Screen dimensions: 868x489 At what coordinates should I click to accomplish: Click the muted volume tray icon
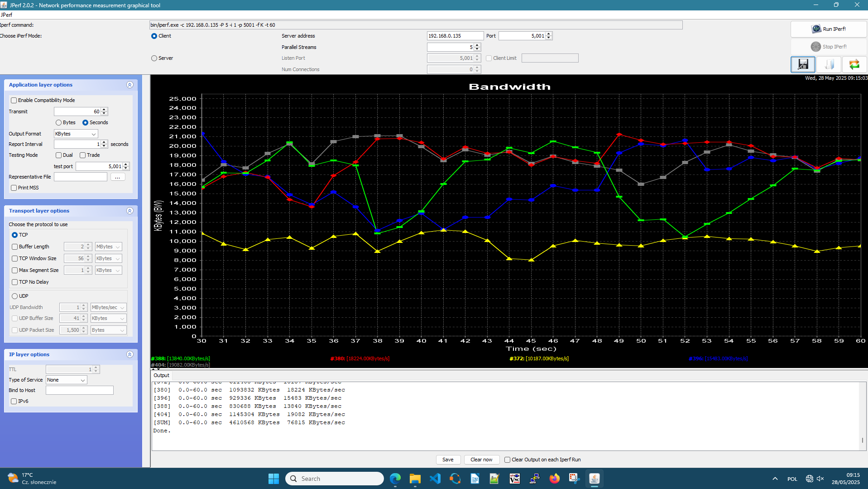[x=820, y=479]
